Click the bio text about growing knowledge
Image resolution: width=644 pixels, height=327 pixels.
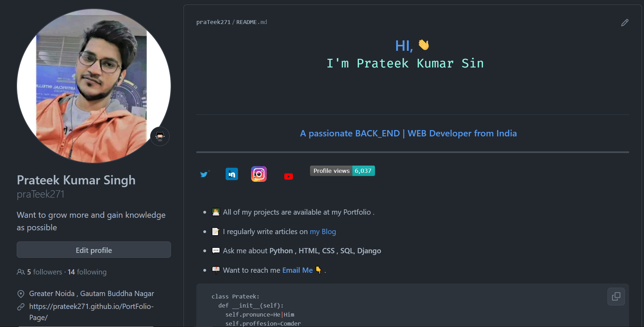[91, 221]
